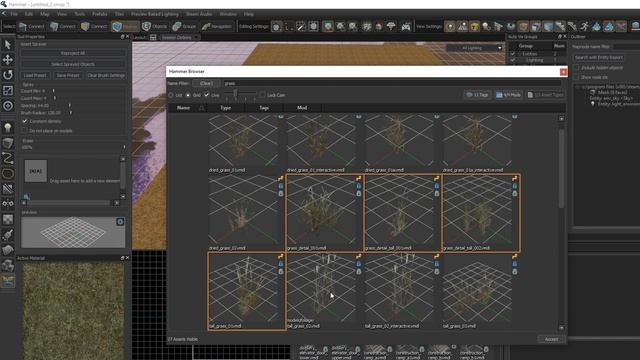Enable the Lock Cam checkbox

[262, 95]
